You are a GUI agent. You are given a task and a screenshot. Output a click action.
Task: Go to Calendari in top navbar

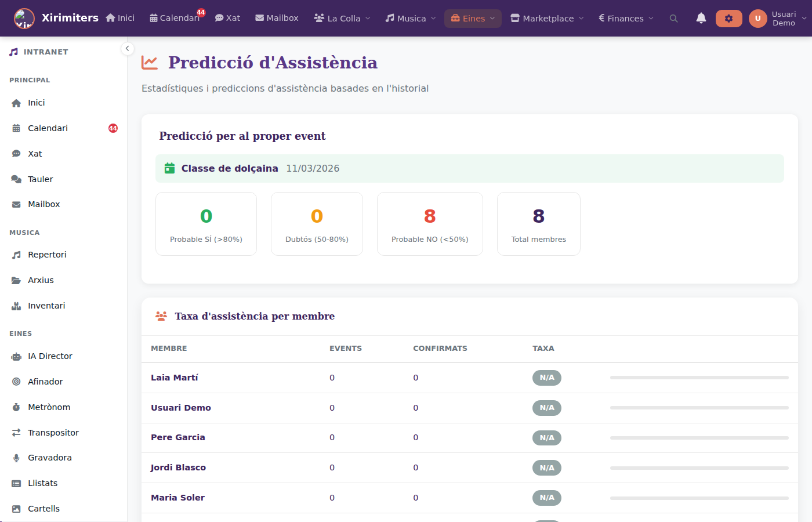(x=175, y=19)
